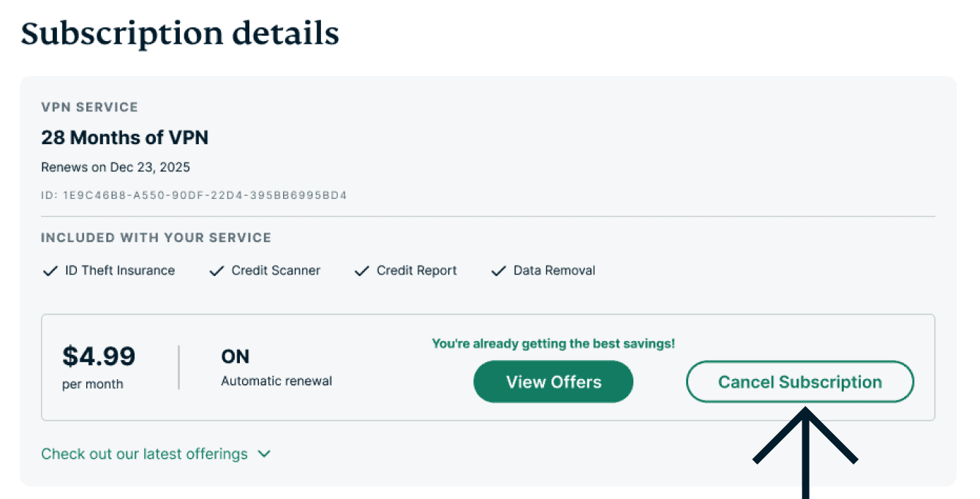Expand the latest offerings chevron

point(264,454)
